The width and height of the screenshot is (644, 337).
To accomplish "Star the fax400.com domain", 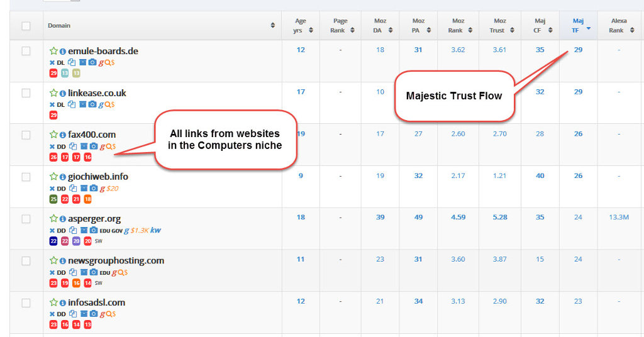I will [x=53, y=134].
